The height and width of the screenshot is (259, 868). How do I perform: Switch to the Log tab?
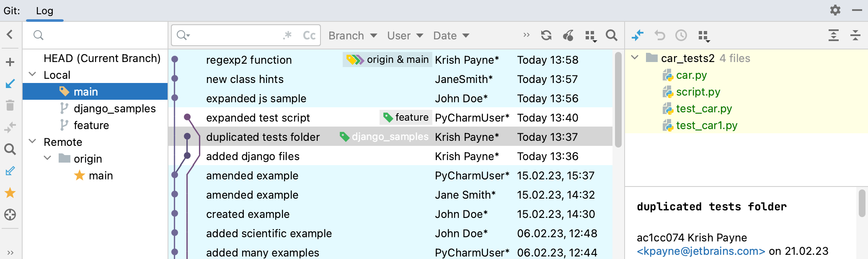44,11
